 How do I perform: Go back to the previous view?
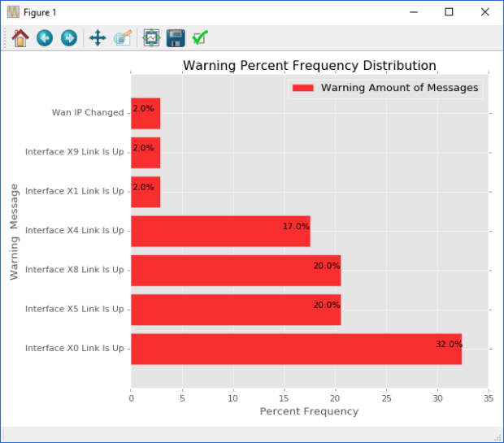click(45, 38)
